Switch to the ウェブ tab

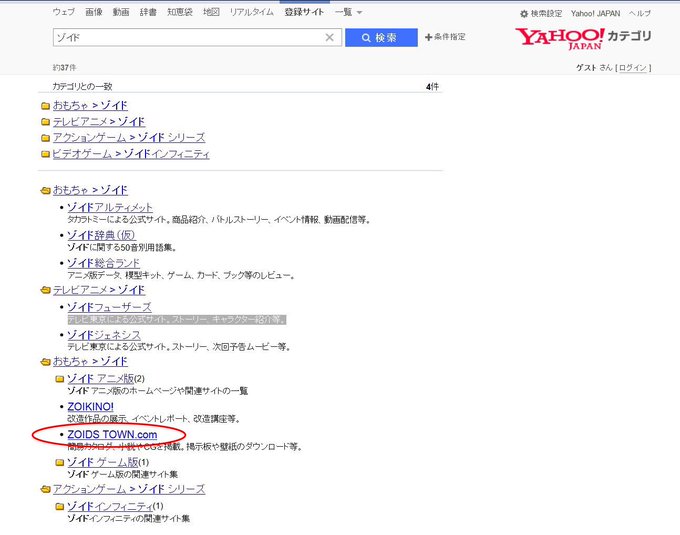(x=63, y=12)
